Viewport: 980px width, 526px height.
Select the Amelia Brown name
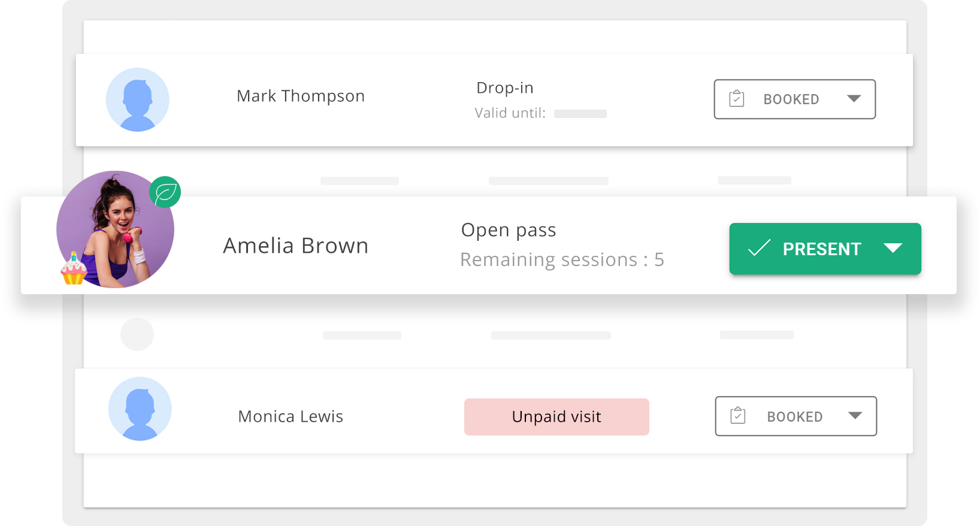point(296,246)
